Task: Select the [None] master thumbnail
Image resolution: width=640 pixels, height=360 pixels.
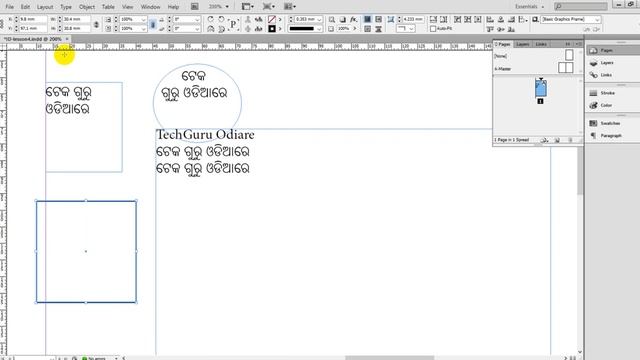Action: tap(569, 55)
